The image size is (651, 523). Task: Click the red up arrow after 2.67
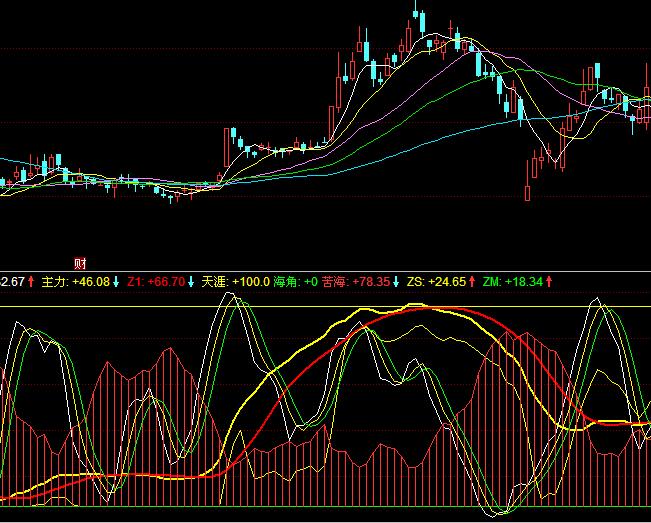tap(31, 283)
